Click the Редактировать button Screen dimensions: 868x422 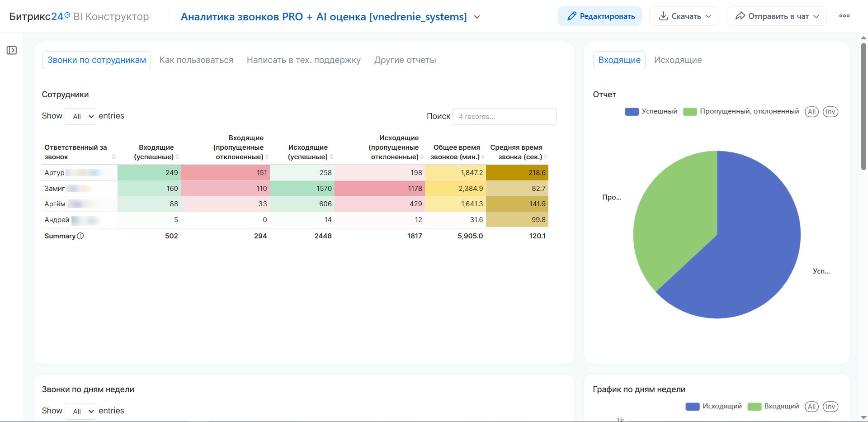click(x=599, y=16)
